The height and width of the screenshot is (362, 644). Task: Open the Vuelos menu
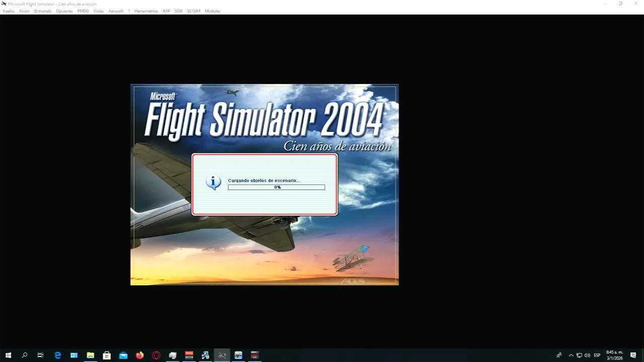(9, 11)
